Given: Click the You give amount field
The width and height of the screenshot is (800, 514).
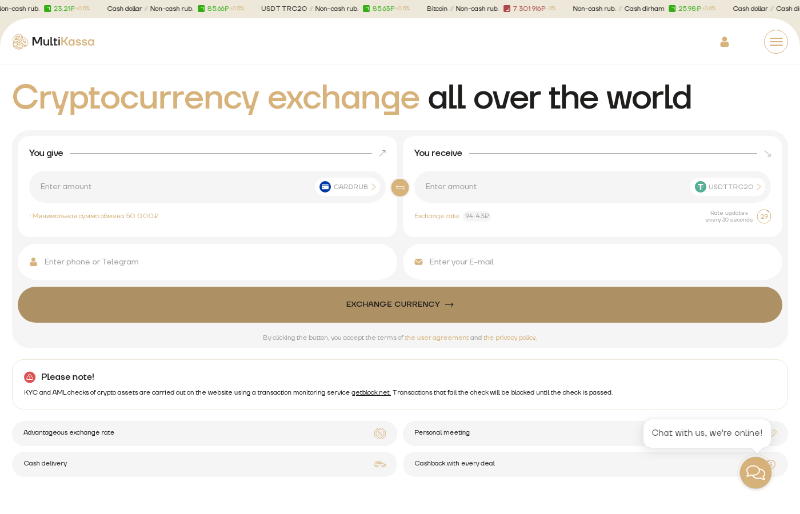Looking at the screenshot, I should point(170,187).
